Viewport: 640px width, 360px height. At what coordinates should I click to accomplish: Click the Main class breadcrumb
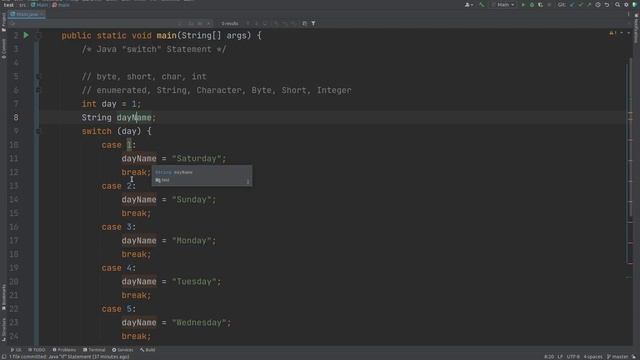click(40, 5)
